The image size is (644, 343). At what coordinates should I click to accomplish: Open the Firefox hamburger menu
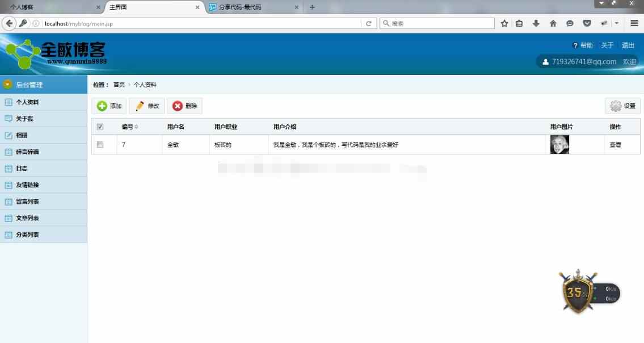[634, 23]
